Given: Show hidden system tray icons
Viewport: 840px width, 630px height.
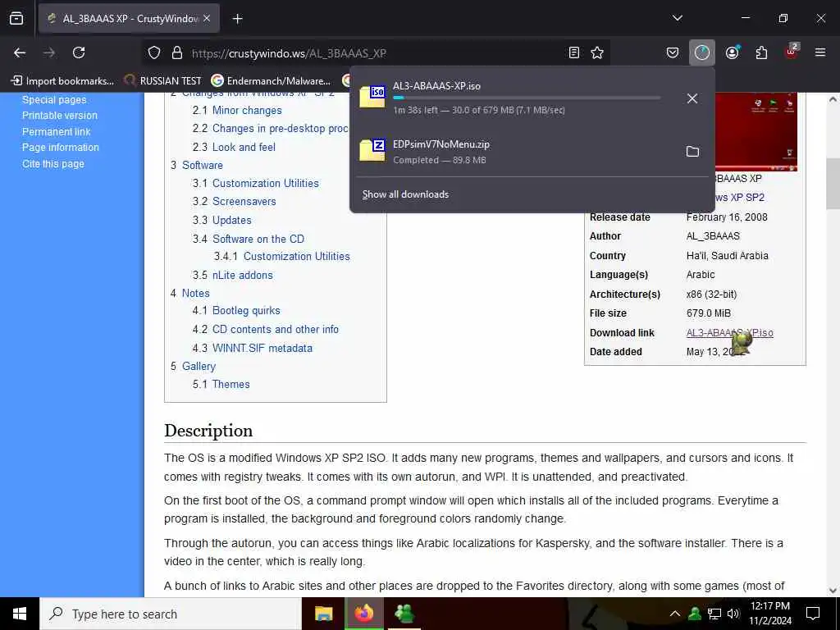Looking at the screenshot, I should tap(675, 614).
